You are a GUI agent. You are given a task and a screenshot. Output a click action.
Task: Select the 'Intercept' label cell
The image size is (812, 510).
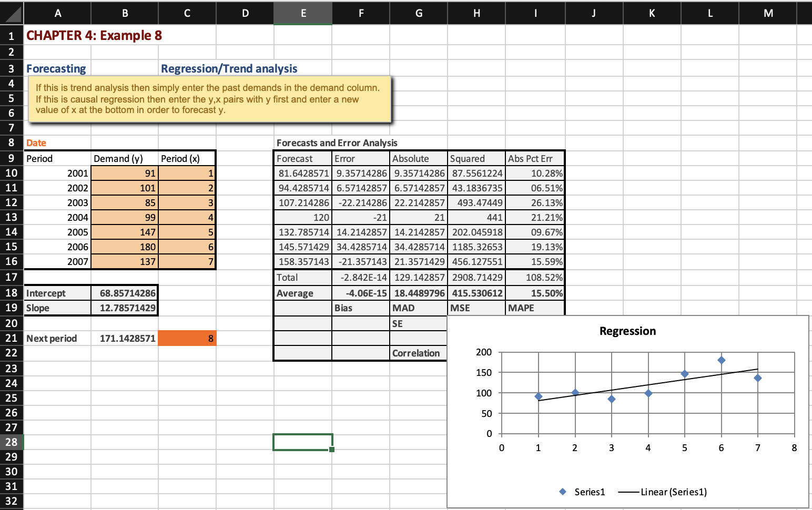[57, 293]
